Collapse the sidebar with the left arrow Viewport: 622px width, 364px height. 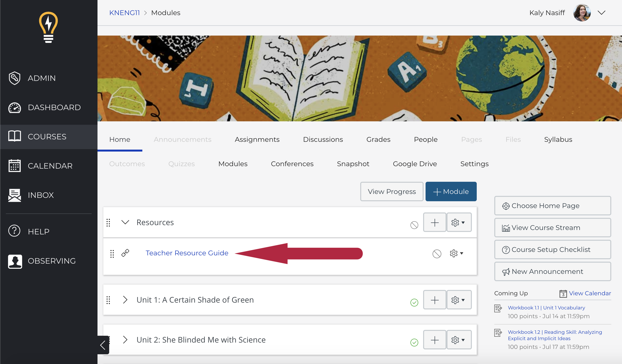point(103,345)
